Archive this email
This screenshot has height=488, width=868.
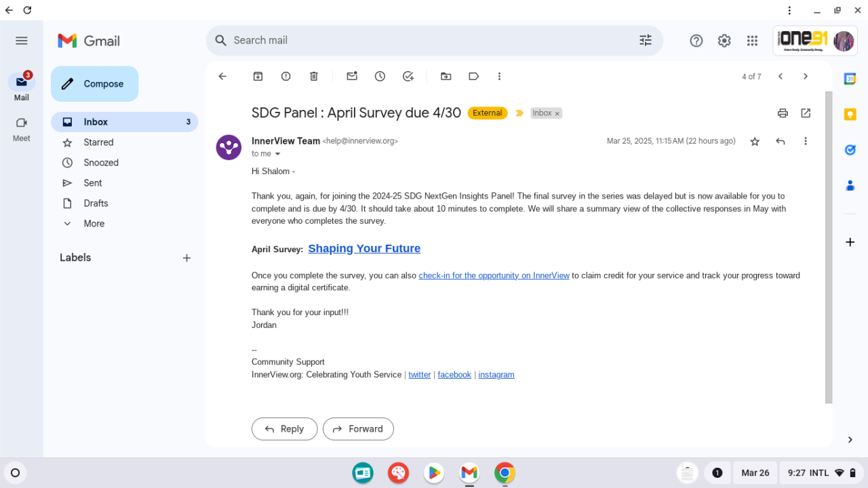click(x=258, y=77)
